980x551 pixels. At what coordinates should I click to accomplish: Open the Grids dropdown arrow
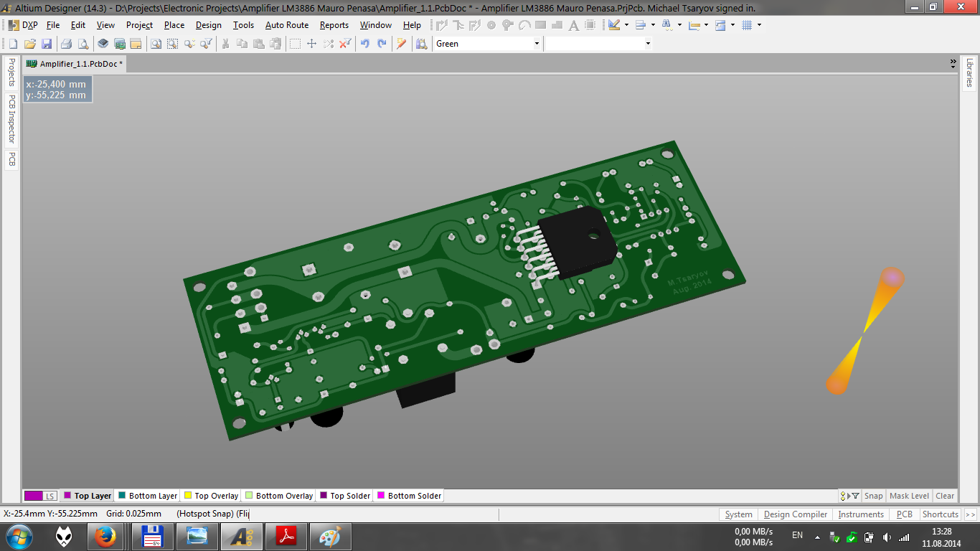click(x=759, y=25)
